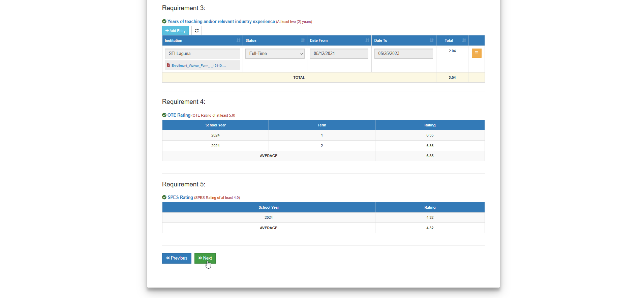Click the PDF icon of the attached file

pos(168,65)
